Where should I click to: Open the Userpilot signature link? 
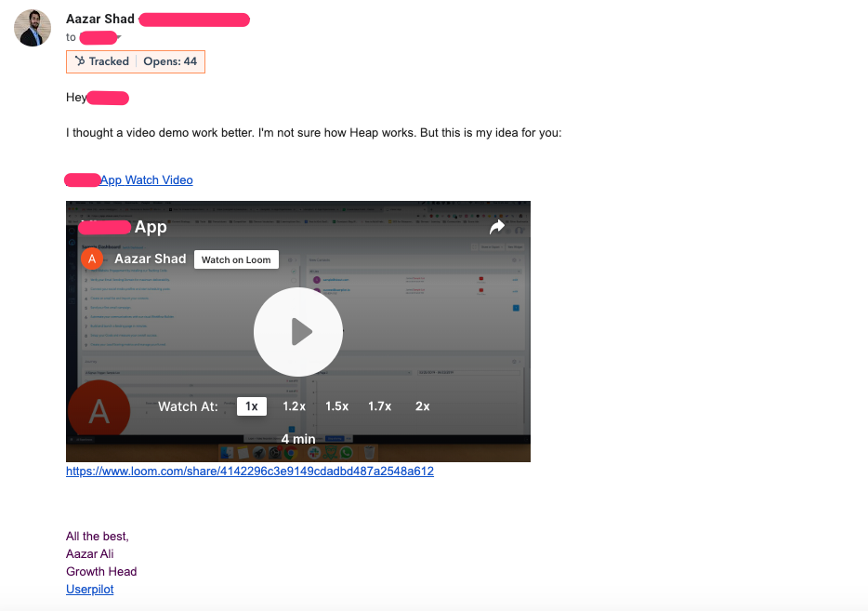(89, 589)
